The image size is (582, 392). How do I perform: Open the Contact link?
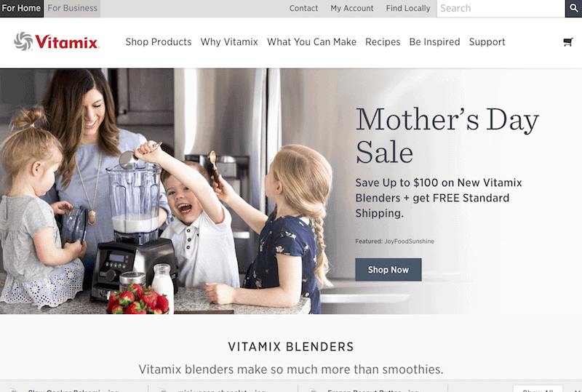pyautogui.click(x=303, y=8)
